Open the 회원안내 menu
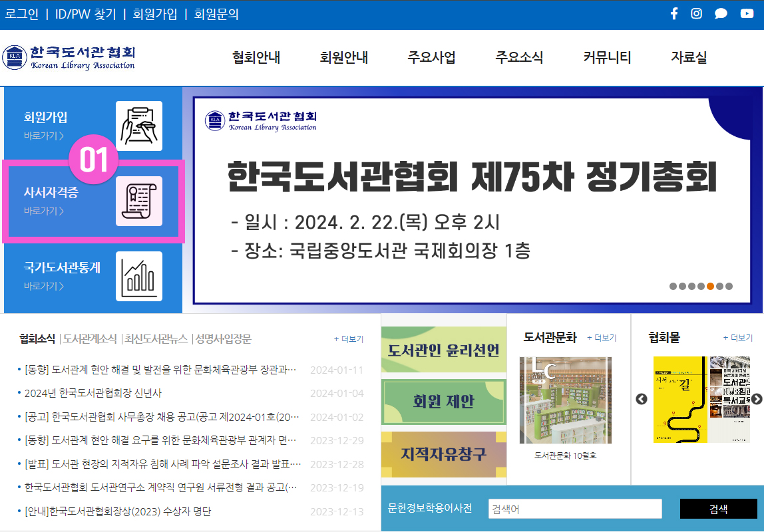Image resolution: width=764 pixels, height=532 pixels. 343,57
